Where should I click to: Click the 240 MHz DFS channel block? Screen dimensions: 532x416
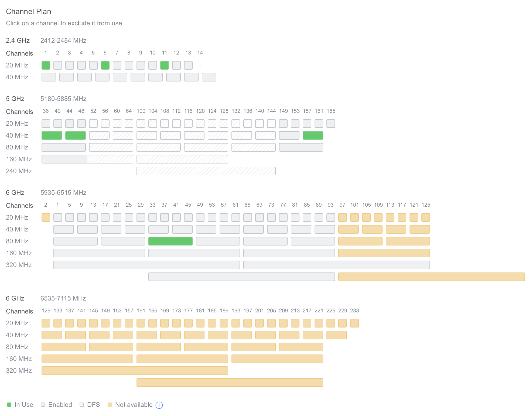[206, 171]
